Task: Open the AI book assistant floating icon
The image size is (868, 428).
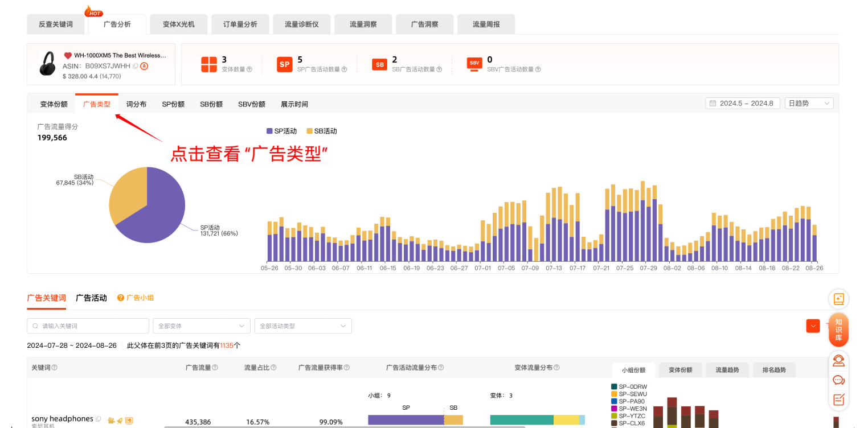Action: pyautogui.click(x=838, y=299)
